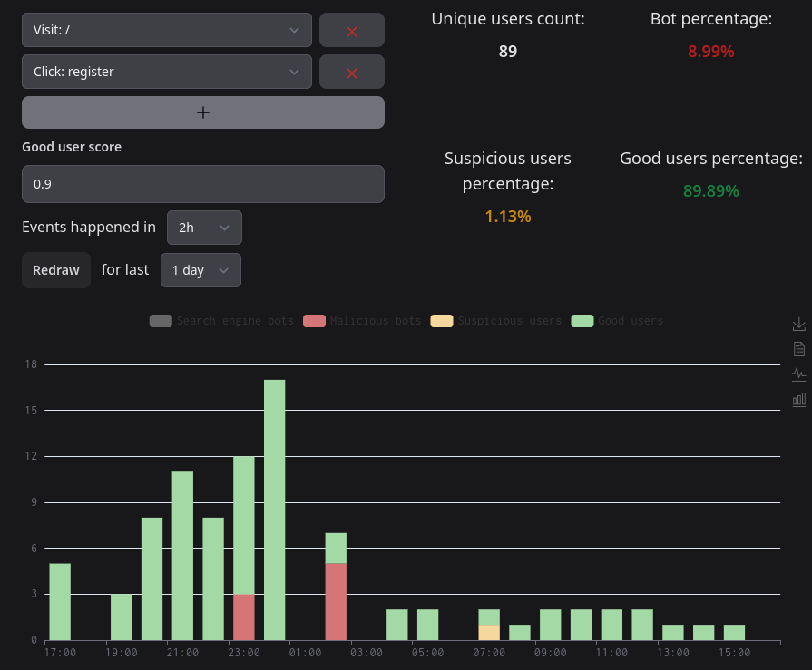
Task: Open the '2h' events time window dropdown
Action: click(x=204, y=228)
